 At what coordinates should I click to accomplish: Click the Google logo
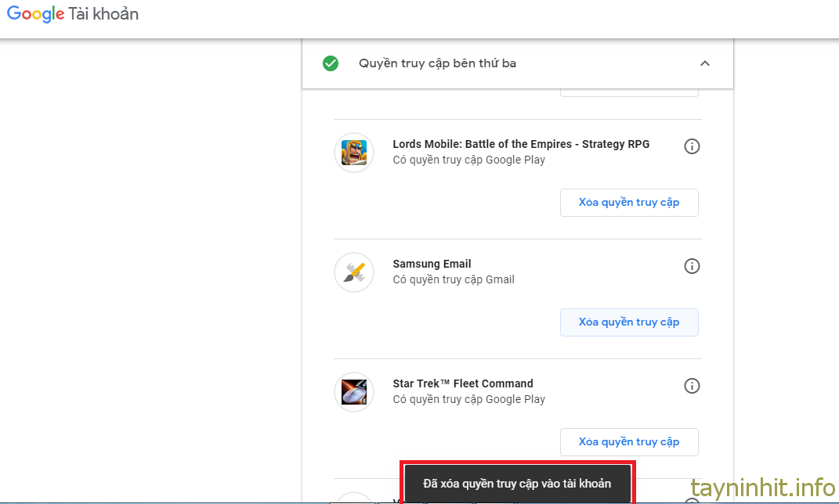35,14
